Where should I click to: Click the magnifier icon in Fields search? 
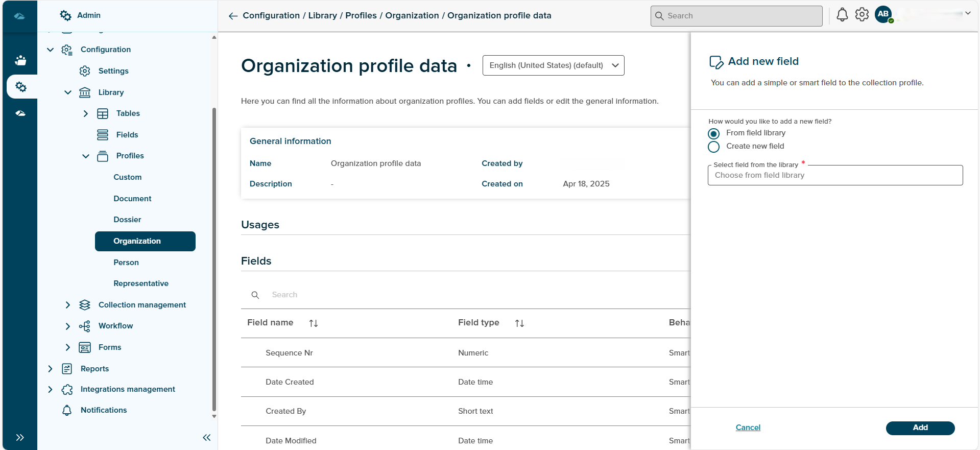click(x=255, y=295)
